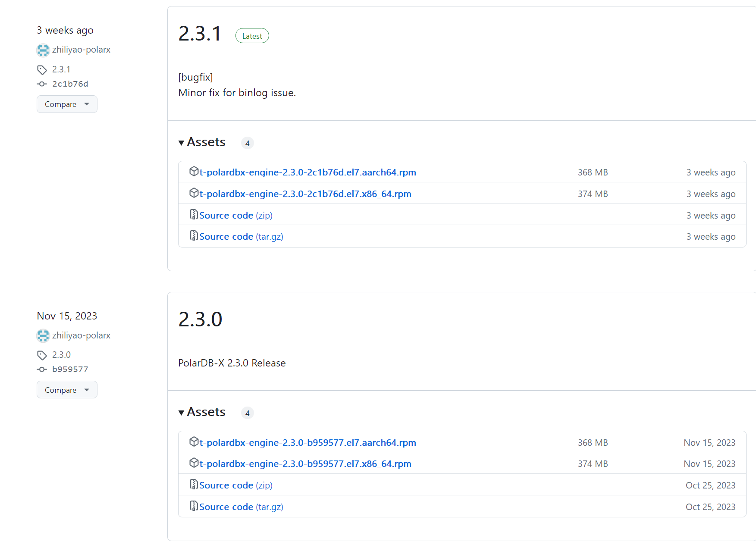Open release title 2.3.0

coord(200,319)
